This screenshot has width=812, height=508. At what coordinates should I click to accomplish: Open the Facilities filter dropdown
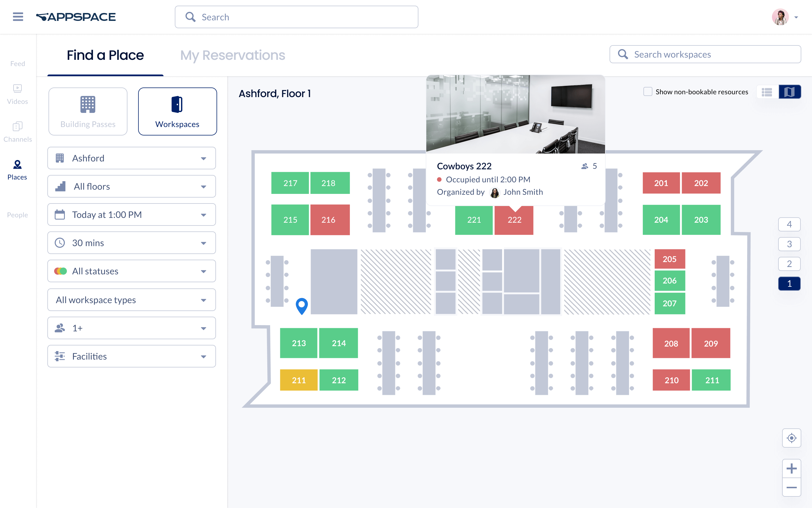pyautogui.click(x=132, y=356)
